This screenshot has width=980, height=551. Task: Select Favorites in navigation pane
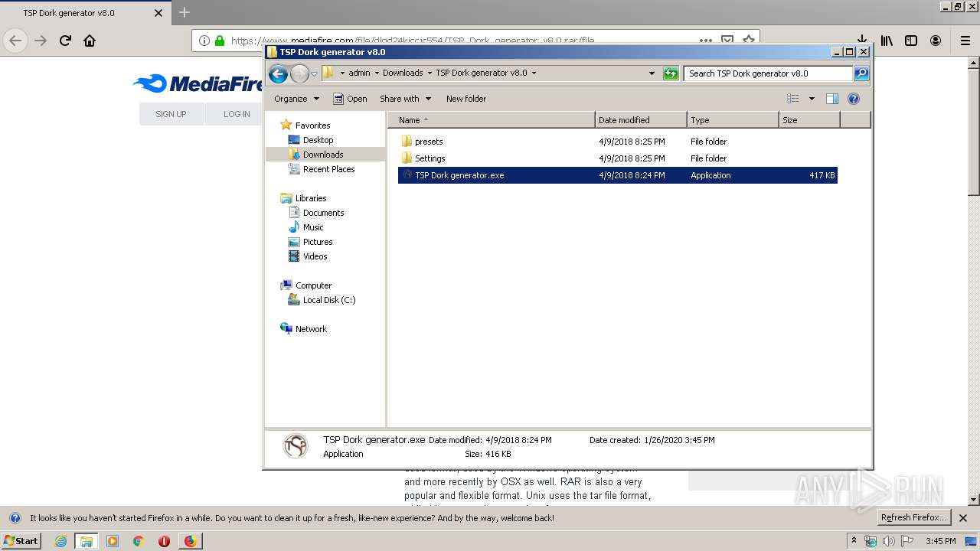(x=312, y=126)
